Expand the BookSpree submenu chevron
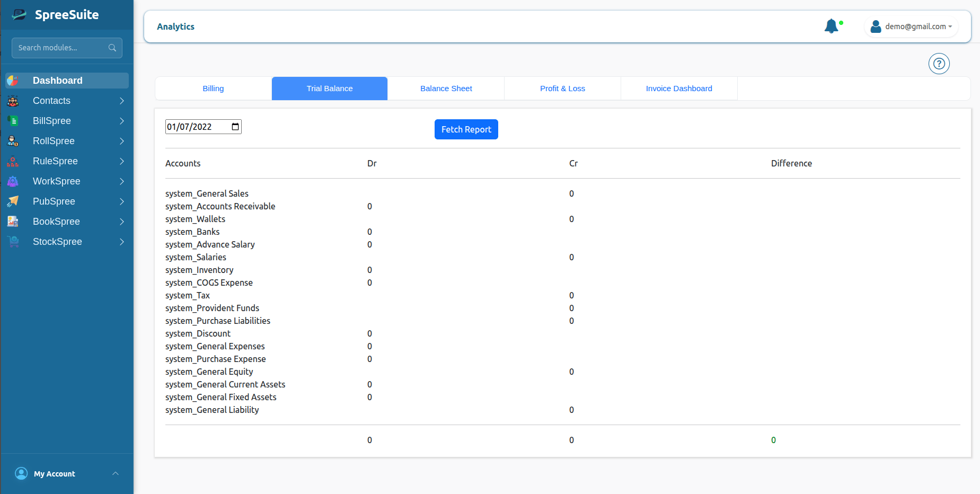 pyautogui.click(x=122, y=222)
